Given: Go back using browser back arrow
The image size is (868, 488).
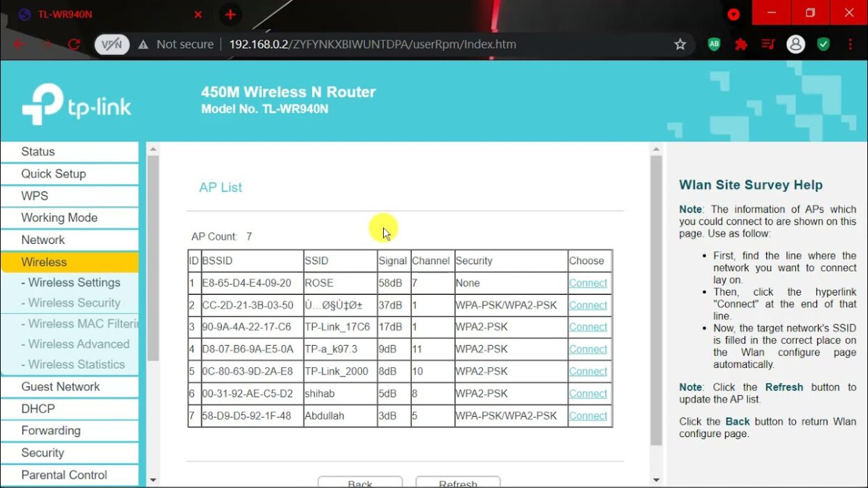Looking at the screenshot, I should (x=19, y=44).
